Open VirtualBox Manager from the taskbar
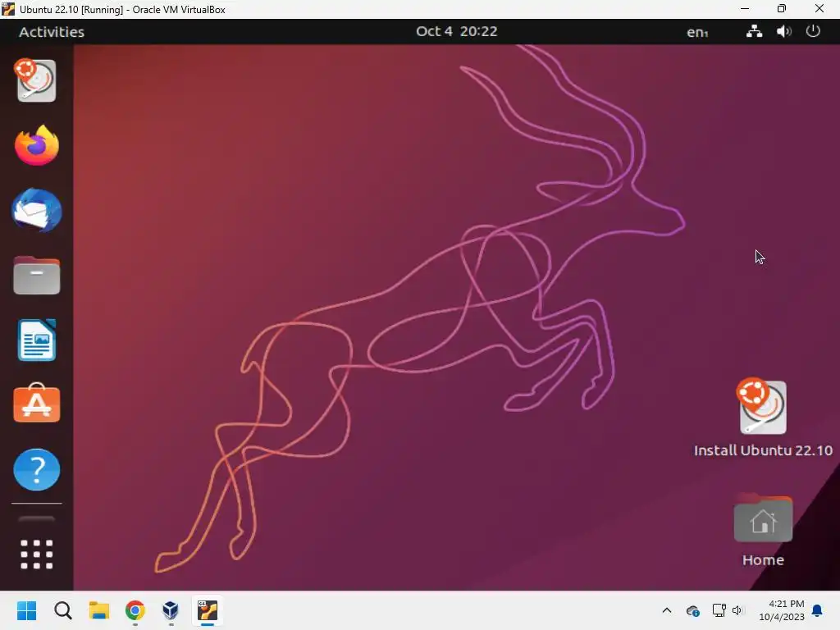The height and width of the screenshot is (630, 840). click(171, 610)
